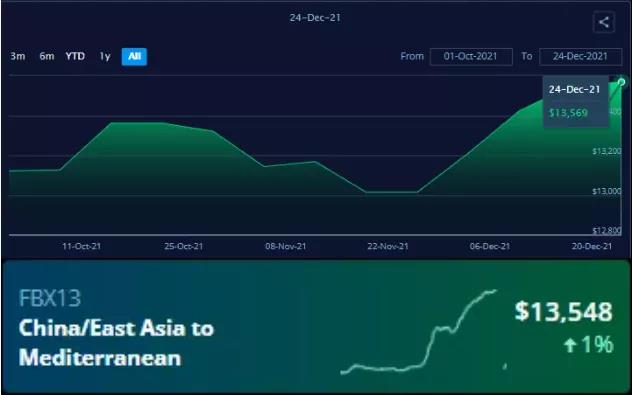Click the 11-Oct-21 axis label

[x=81, y=246]
